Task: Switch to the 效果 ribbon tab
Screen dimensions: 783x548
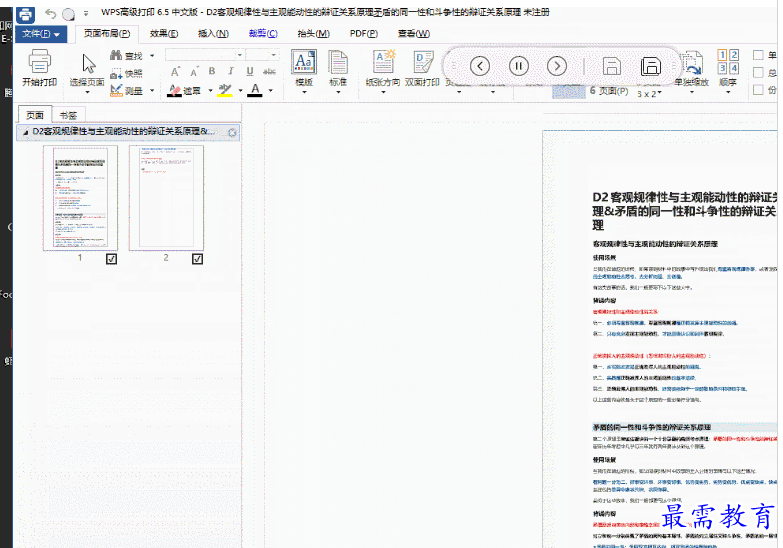Action: (164, 33)
